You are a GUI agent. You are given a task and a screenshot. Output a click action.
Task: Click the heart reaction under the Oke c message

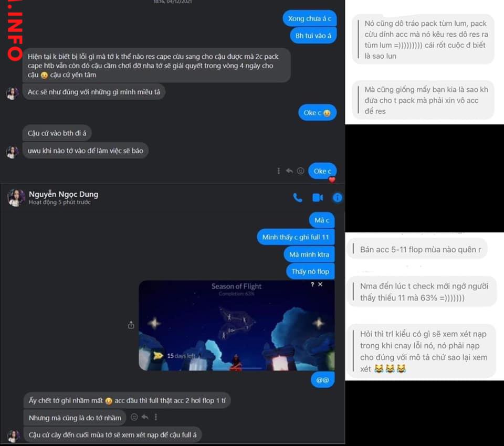point(332,179)
